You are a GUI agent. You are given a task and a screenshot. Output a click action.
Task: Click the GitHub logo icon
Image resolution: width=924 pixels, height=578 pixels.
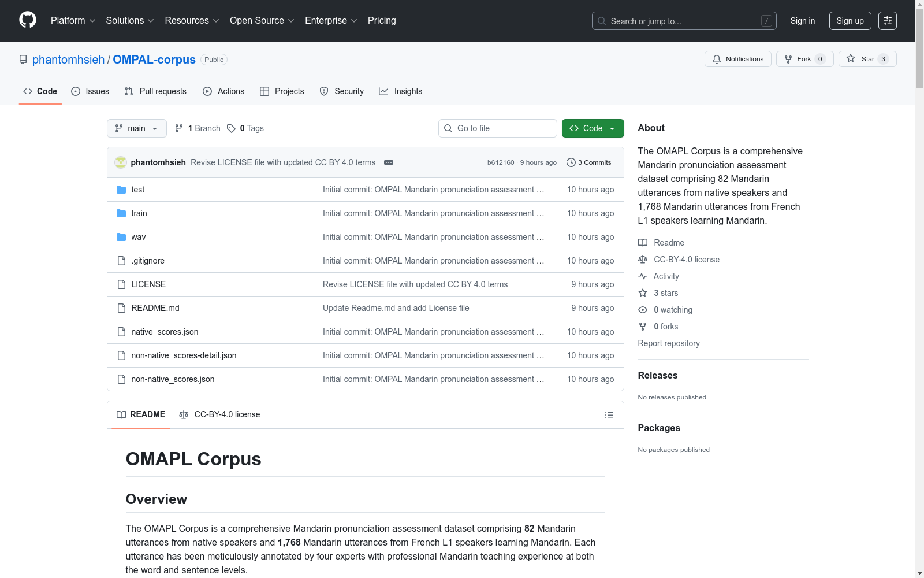click(x=28, y=20)
